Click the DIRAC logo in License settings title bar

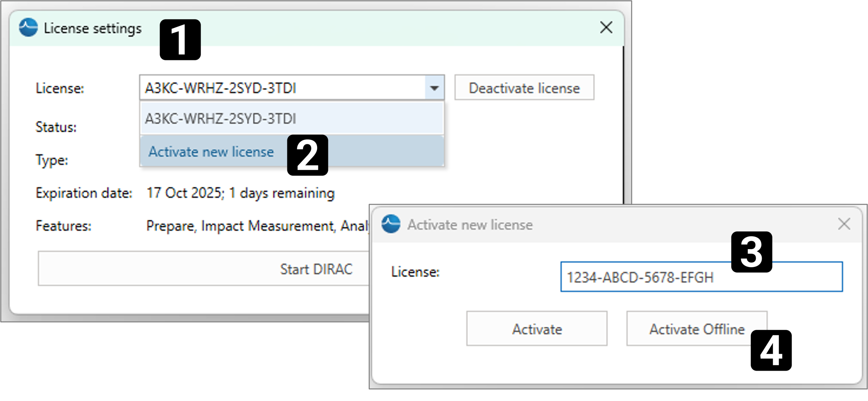[28, 27]
